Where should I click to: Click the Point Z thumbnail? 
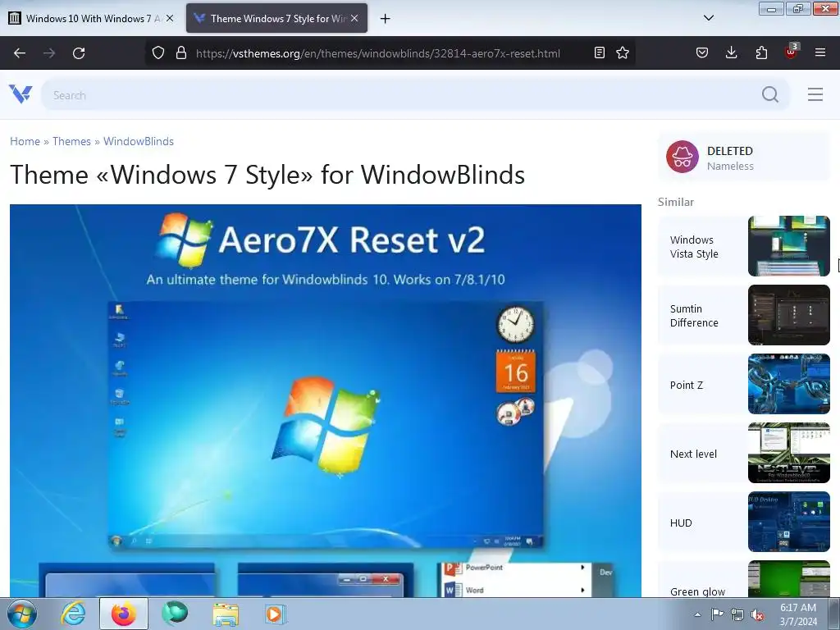tap(788, 384)
